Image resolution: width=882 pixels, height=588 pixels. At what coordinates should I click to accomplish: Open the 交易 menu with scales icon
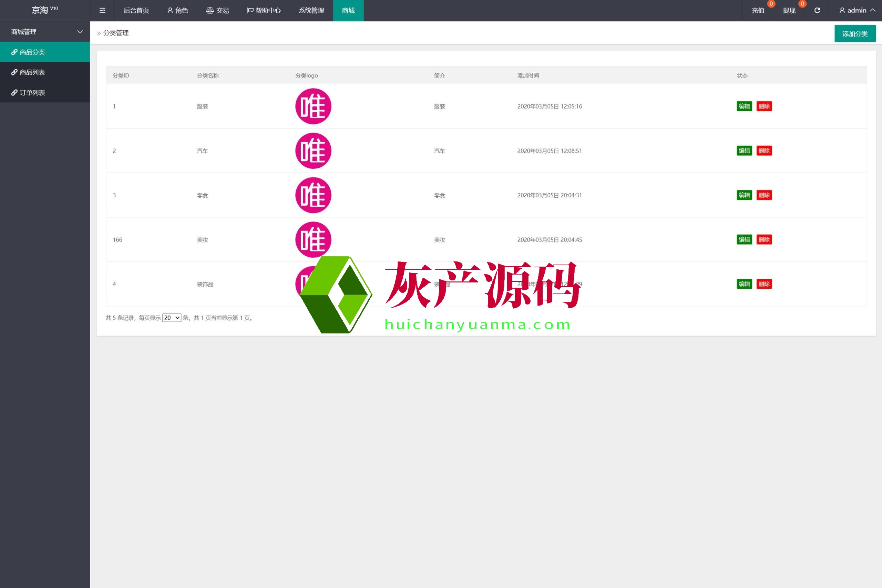pyautogui.click(x=217, y=10)
